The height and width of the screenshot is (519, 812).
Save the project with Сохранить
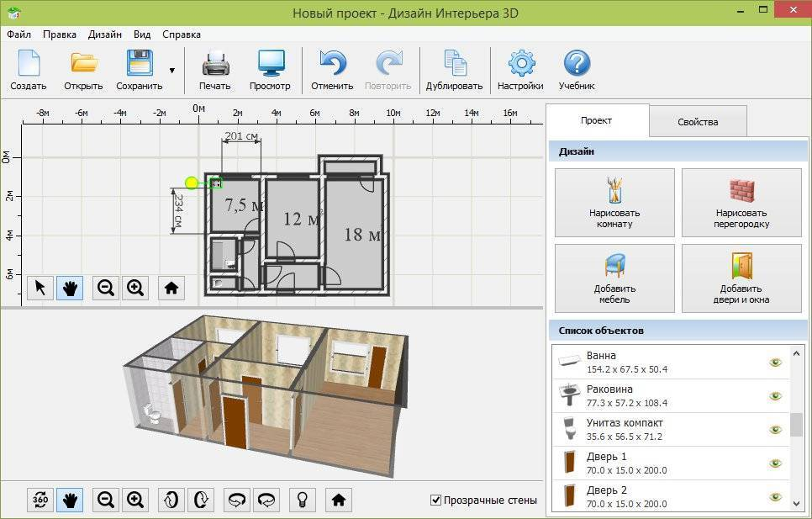click(140, 71)
